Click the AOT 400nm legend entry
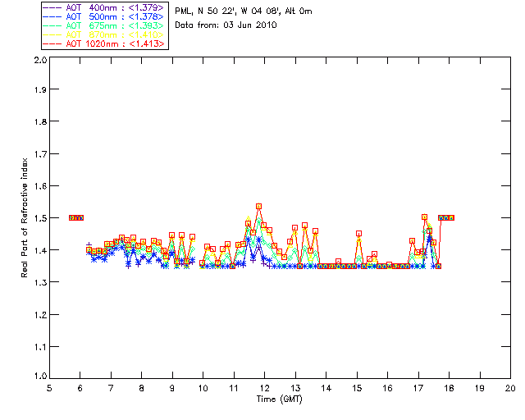Image resolution: width=525 pixels, height=420 pixels. (x=104, y=7)
